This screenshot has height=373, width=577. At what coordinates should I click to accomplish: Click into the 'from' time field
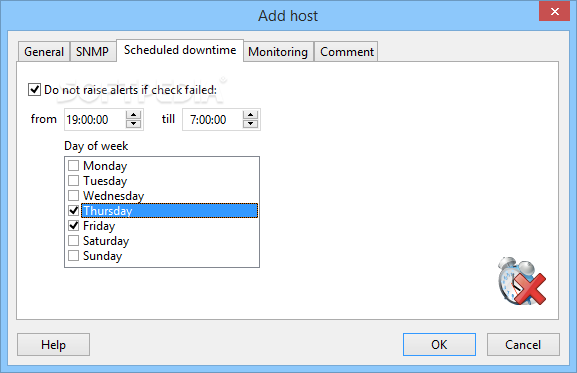pos(95,120)
